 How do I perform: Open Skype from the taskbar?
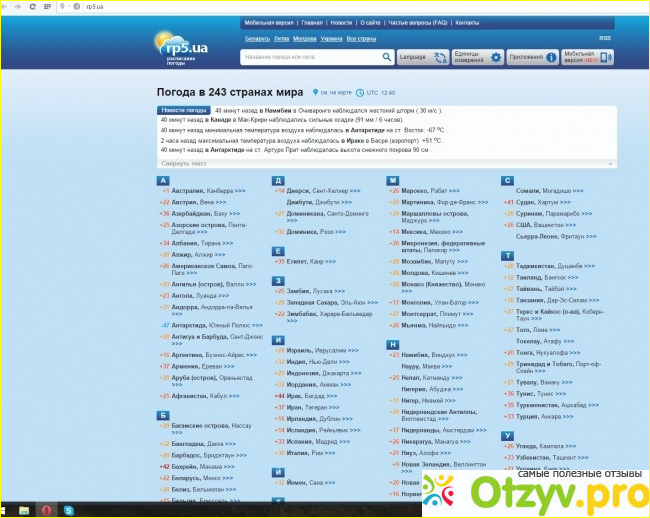pos(69,510)
